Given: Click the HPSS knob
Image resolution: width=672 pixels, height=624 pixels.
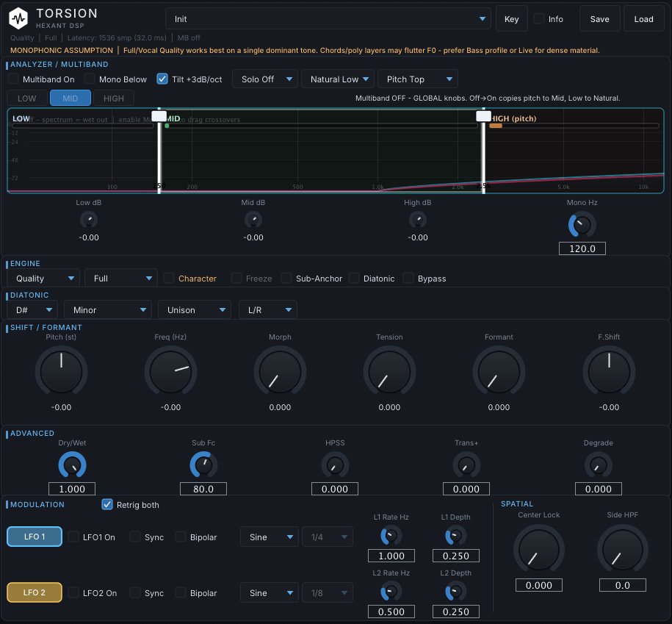Looking at the screenshot, I should point(335,466).
